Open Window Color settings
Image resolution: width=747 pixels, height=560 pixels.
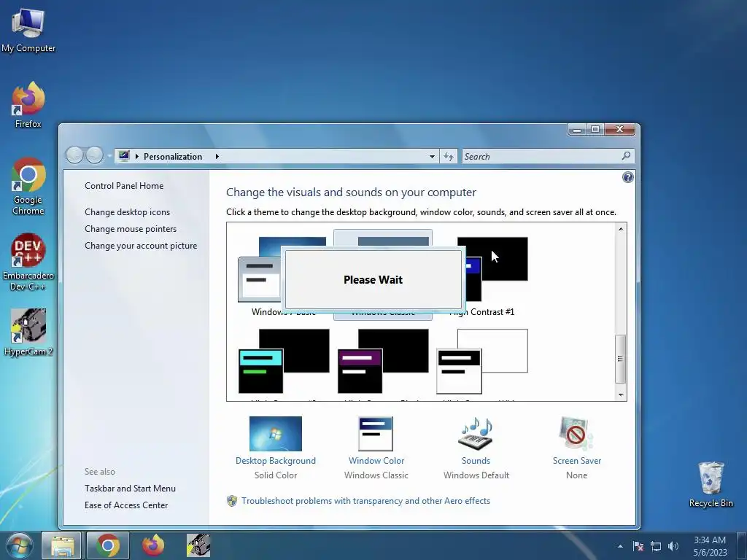click(376, 448)
